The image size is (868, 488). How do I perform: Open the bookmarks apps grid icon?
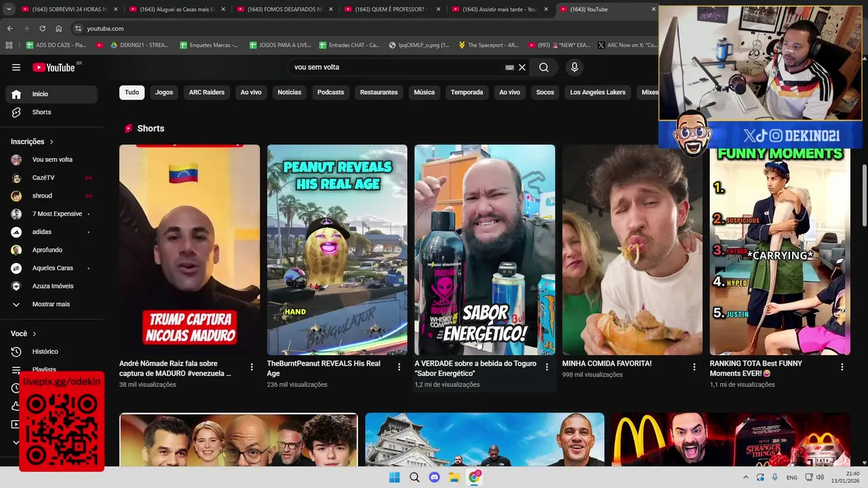9,45
